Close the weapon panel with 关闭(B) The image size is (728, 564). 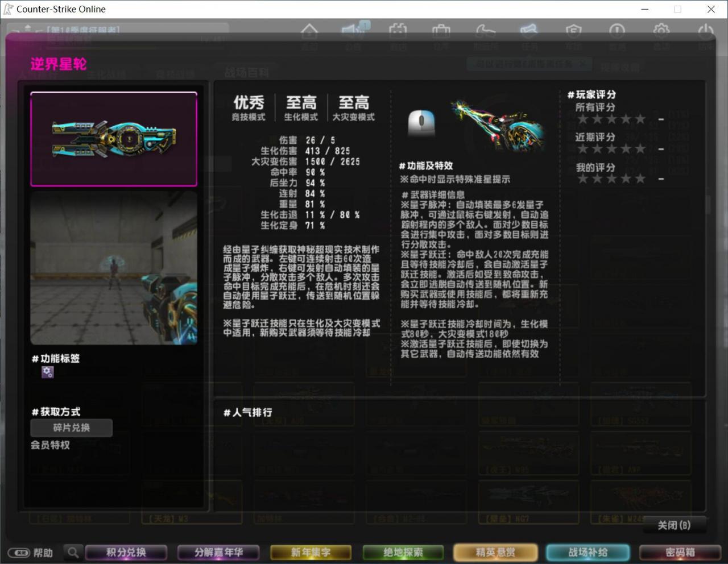[674, 525]
